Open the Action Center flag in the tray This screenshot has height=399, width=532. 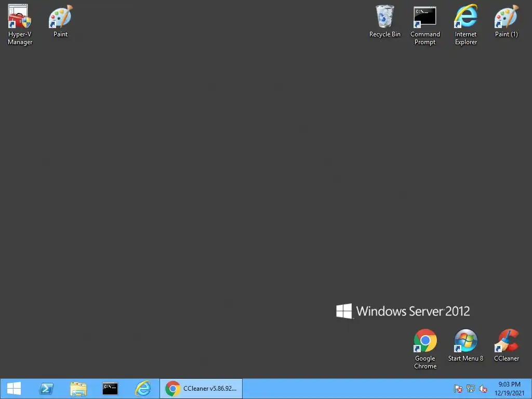(x=458, y=389)
